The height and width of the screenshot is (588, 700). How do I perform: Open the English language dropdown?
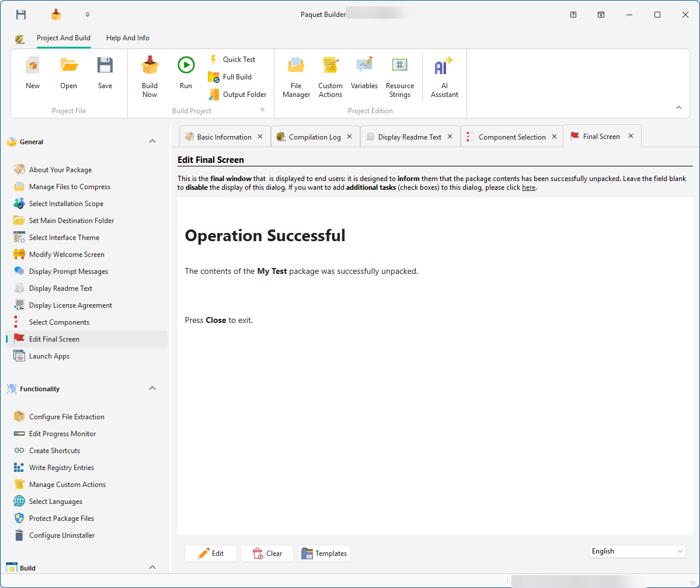(637, 551)
